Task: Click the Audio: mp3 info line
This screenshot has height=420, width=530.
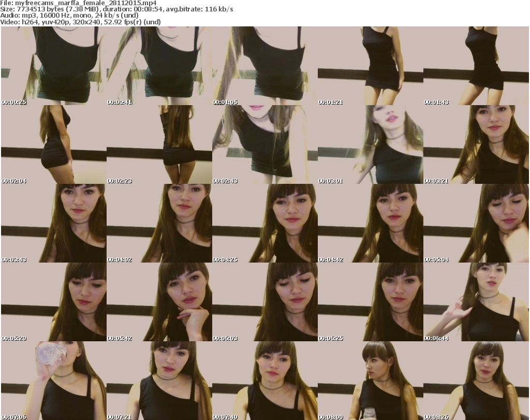Action: coord(69,16)
